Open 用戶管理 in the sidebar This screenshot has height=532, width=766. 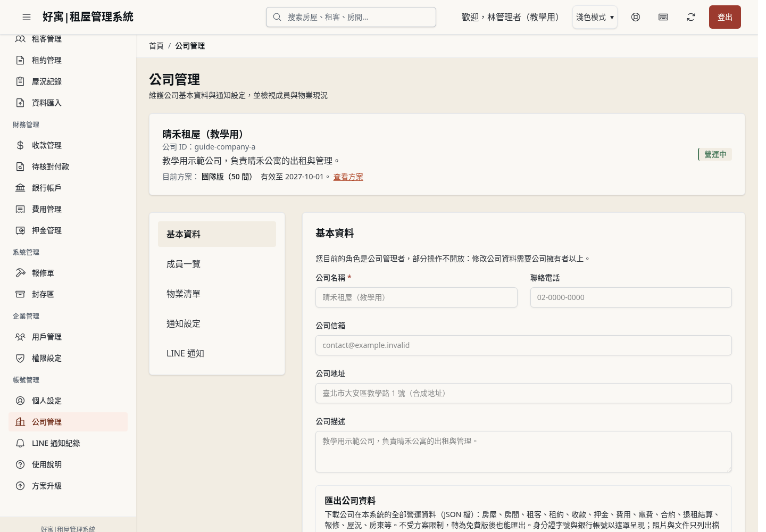pyautogui.click(x=68, y=337)
